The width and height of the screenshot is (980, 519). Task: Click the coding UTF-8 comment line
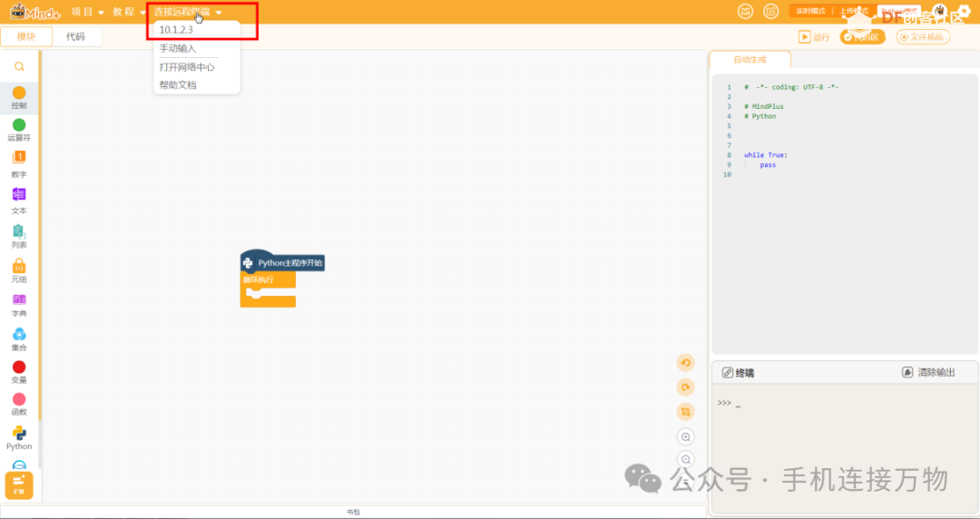point(791,87)
